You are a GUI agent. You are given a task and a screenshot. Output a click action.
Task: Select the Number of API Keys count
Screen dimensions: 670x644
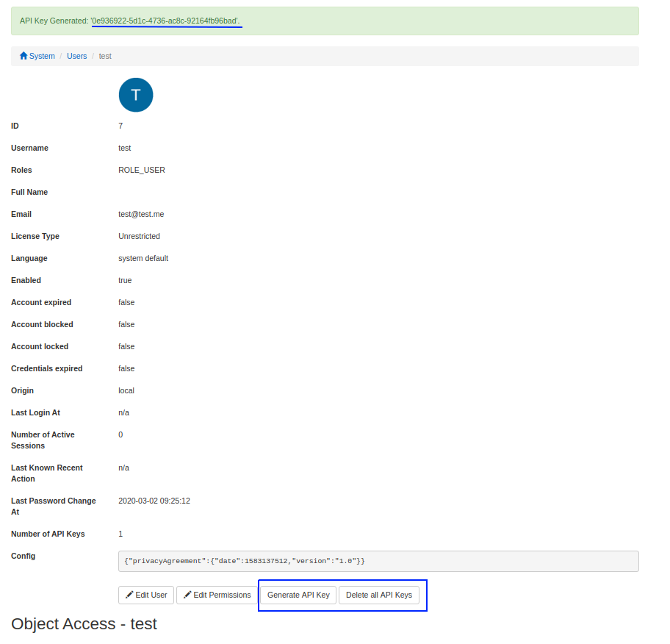(120, 534)
